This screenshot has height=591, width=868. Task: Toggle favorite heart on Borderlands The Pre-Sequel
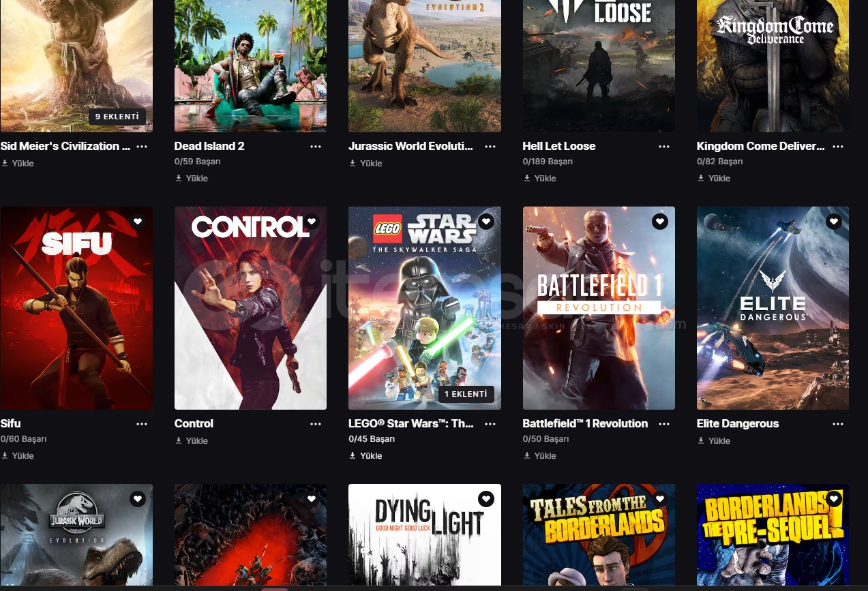click(834, 499)
